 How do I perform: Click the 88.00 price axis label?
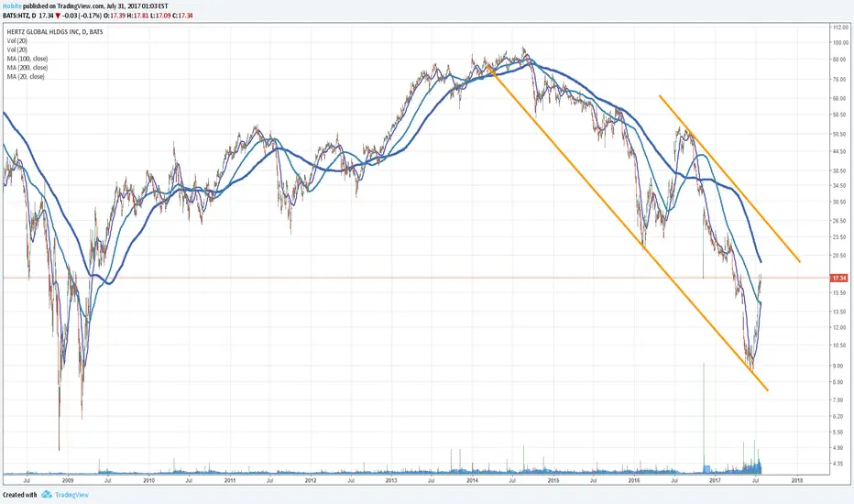pyautogui.click(x=840, y=60)
